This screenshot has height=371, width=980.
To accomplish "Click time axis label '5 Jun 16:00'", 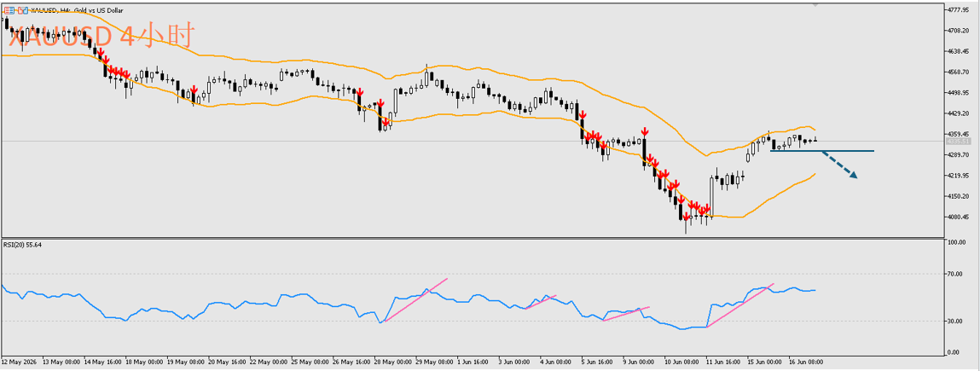I will pos(597,362).
